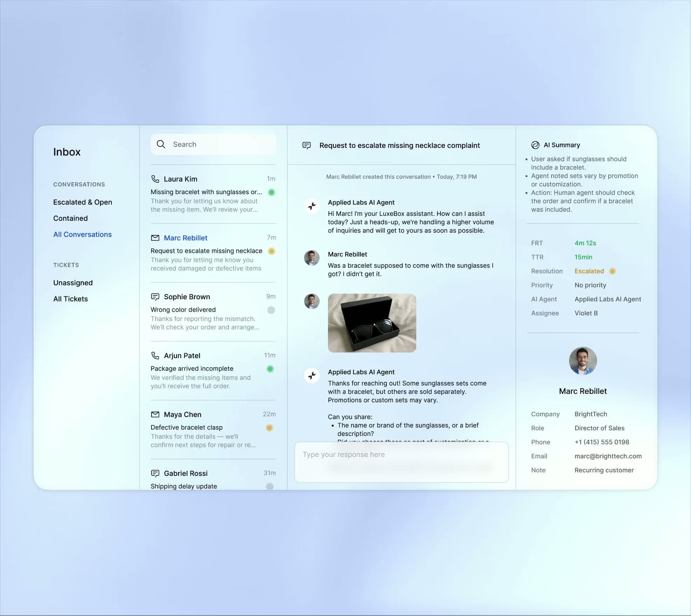691x616 pixels.
Task: Click Marc Rebillet's large profile photo
Action: click(x=583, y=361)
